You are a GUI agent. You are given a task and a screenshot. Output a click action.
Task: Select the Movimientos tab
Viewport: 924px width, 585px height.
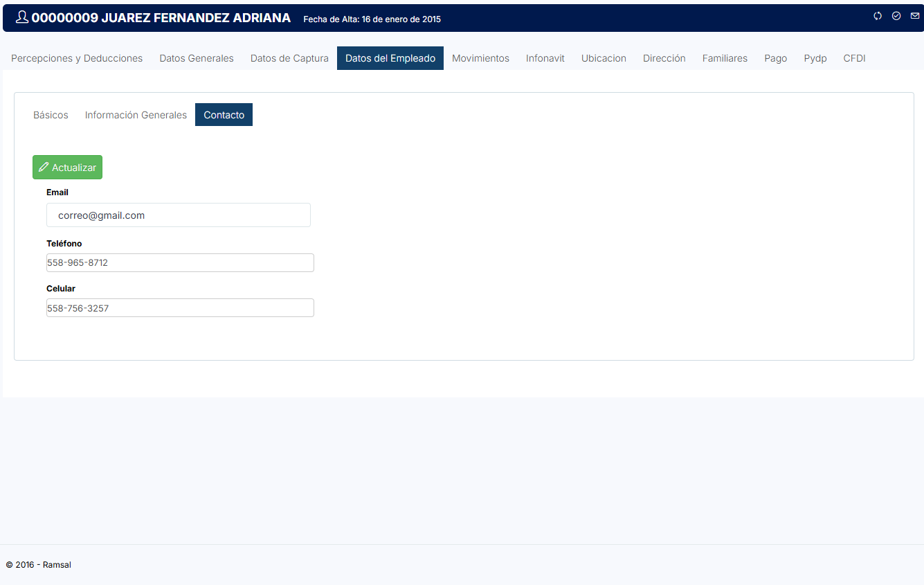coord(480,58)
